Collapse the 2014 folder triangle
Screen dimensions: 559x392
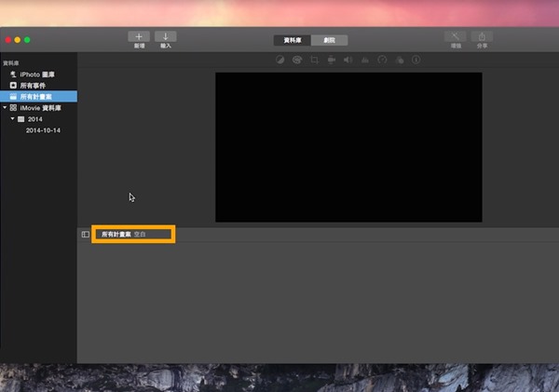(x=12, y=119)
